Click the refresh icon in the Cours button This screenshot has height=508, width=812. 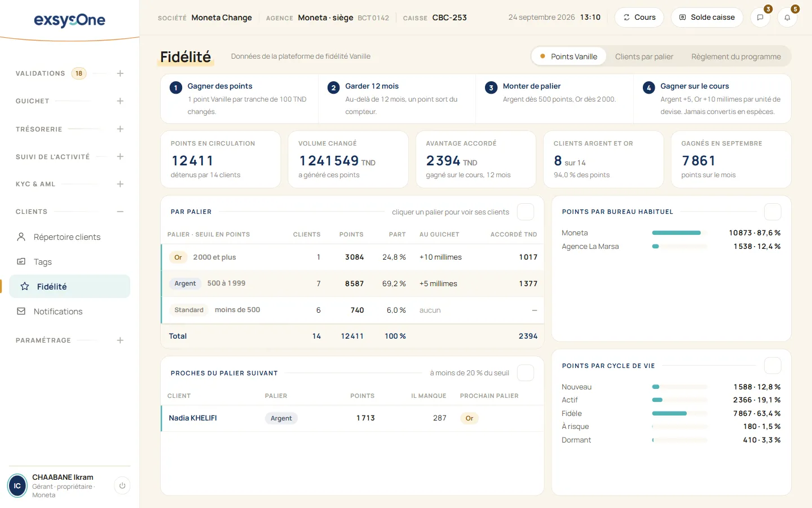pyautogui.click(x=626, y=17)
